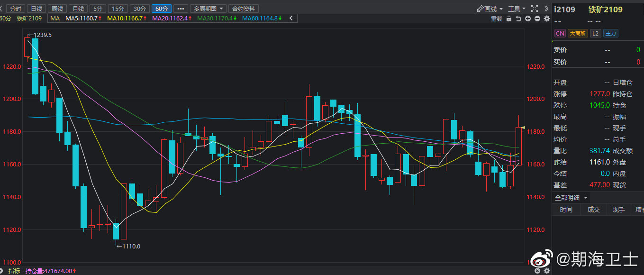Viewport: 644px width, 275px height.
Task: Select the MA20 legend value
Action: click(172, 18)
